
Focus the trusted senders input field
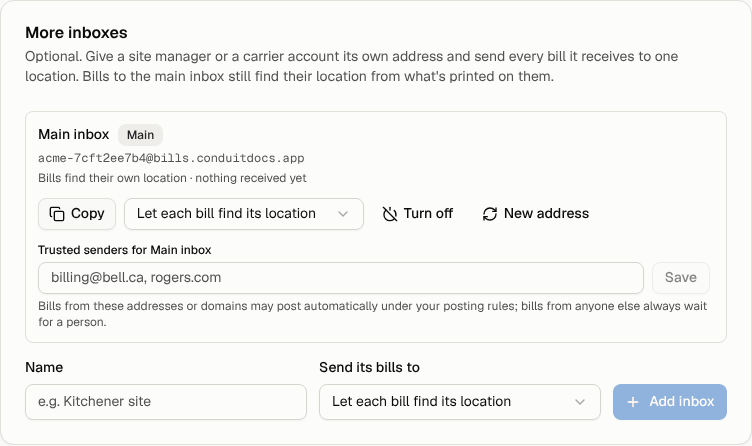[341, 278]
